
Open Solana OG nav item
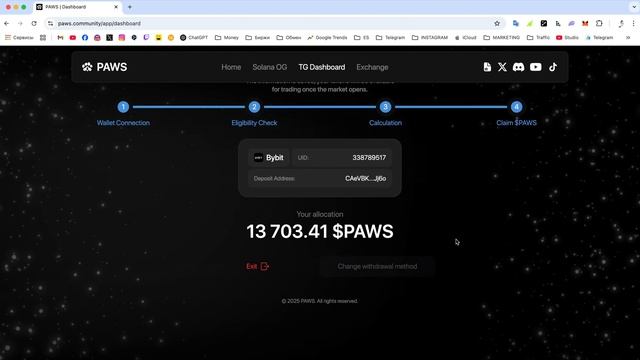pyautogui.click(x=269, y=67)
